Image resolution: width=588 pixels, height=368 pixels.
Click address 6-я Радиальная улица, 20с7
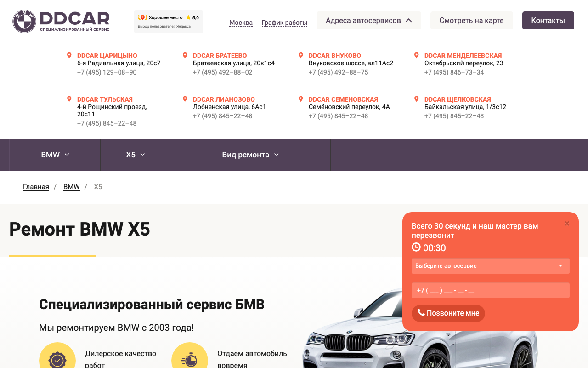[119, 63]
